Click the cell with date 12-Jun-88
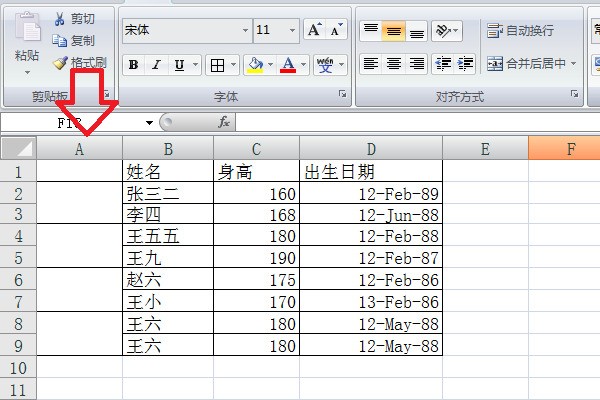600x400 pixels. [x=371, y=214]
